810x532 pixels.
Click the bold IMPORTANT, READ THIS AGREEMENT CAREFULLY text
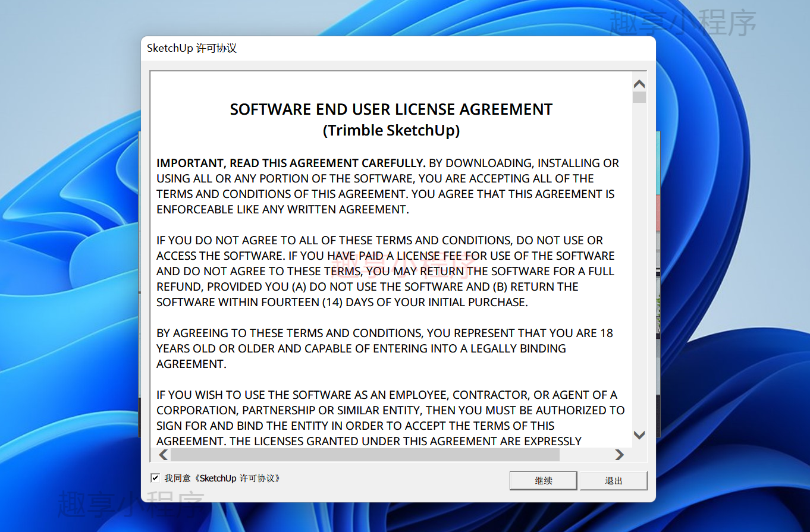pyautogui.click(x=291, y=163)
